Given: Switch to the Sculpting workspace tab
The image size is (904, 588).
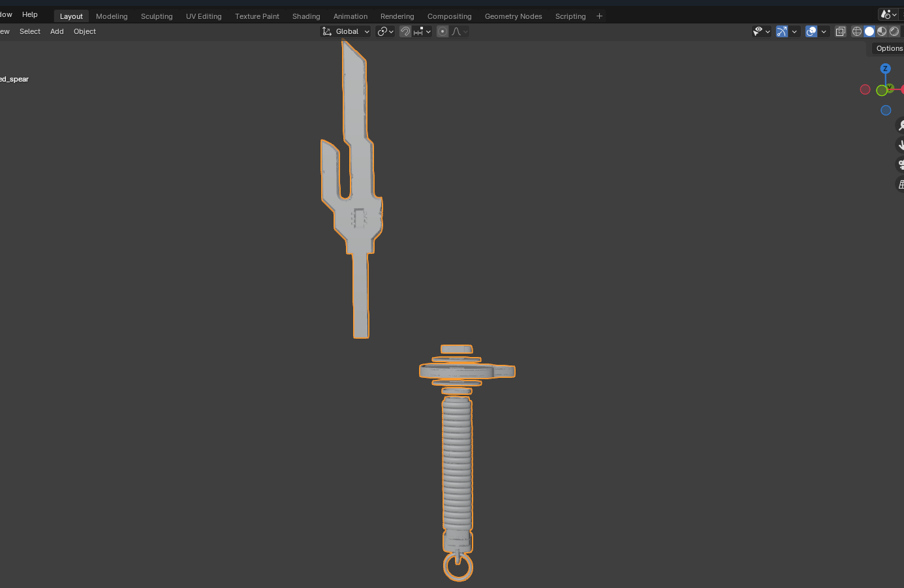Looking at the screenshot, I should point(157,16).
